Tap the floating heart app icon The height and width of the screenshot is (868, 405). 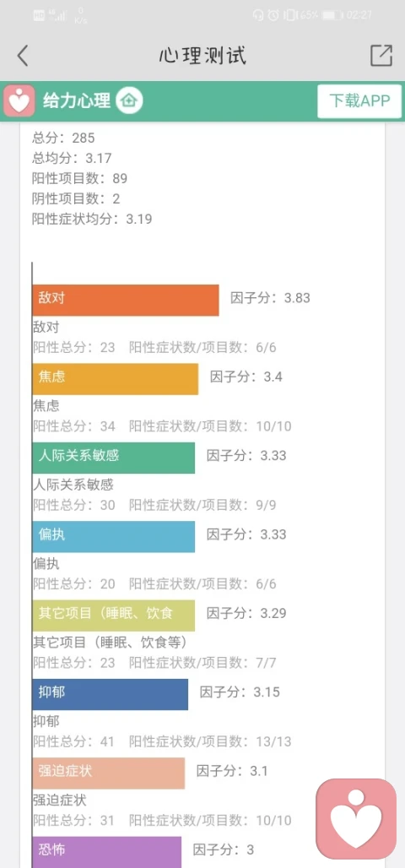coord(356,818)
